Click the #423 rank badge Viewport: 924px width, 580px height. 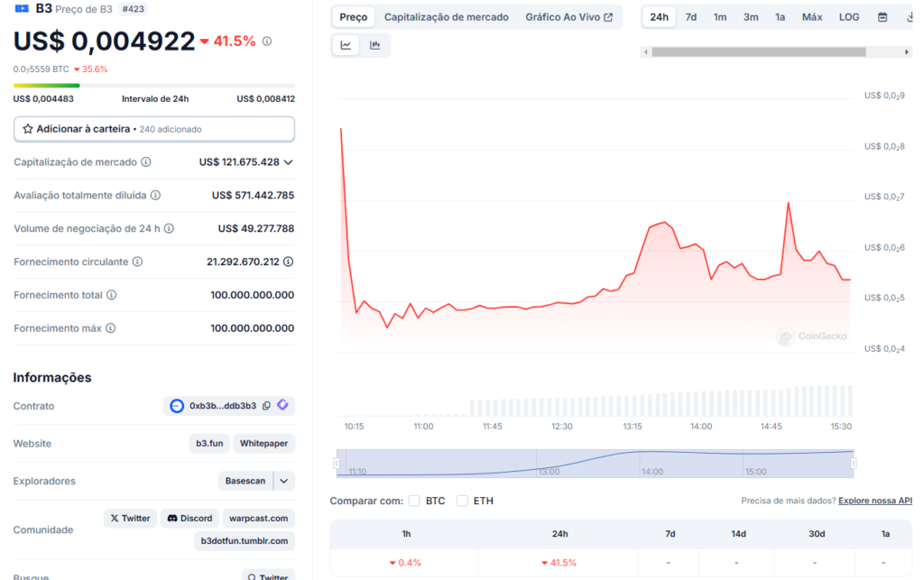134,9
